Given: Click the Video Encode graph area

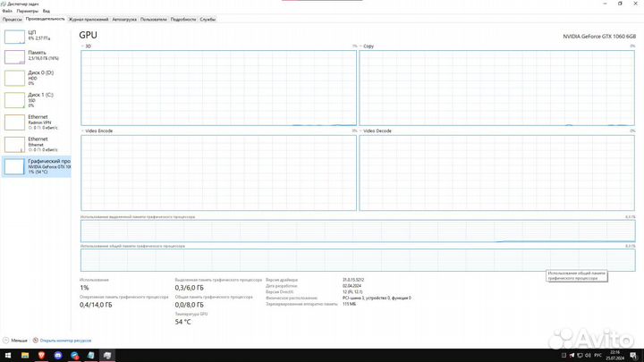Looking at the screenshot, I should click(218, 173).
